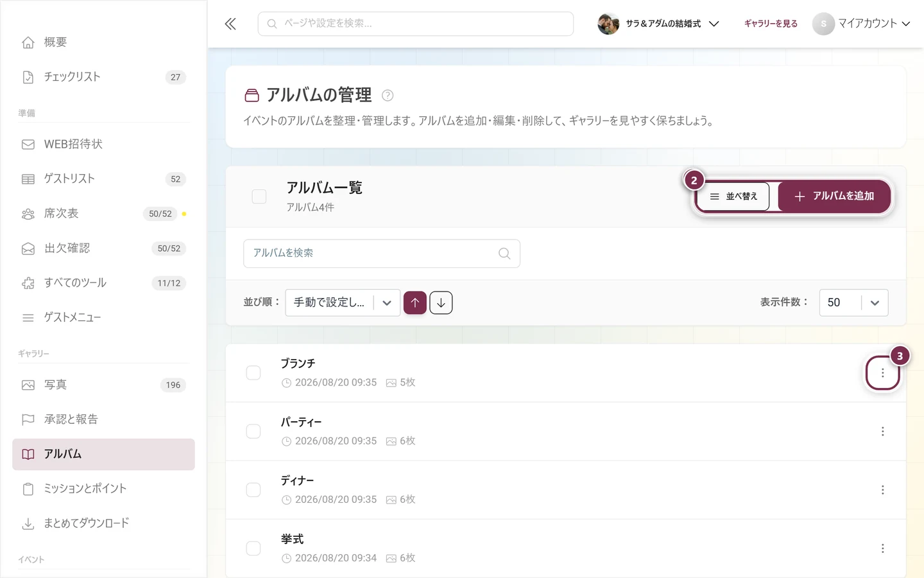Screen dimensions: 924x578
Task: Toggle the select-all checkbox beside アルバム一覧
Action: 259,197
